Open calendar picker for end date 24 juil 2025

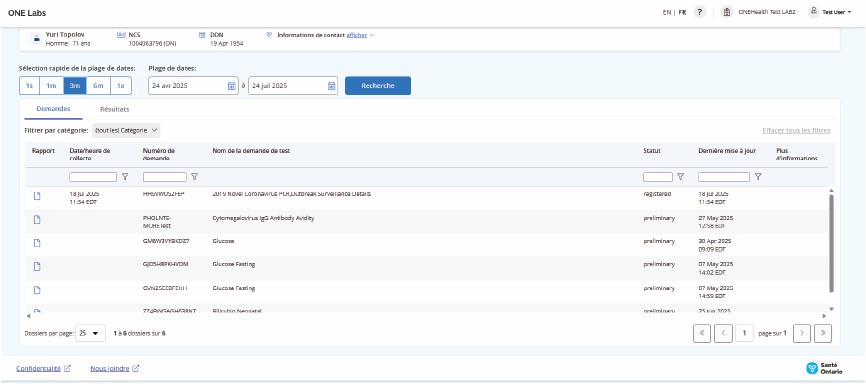331,86
